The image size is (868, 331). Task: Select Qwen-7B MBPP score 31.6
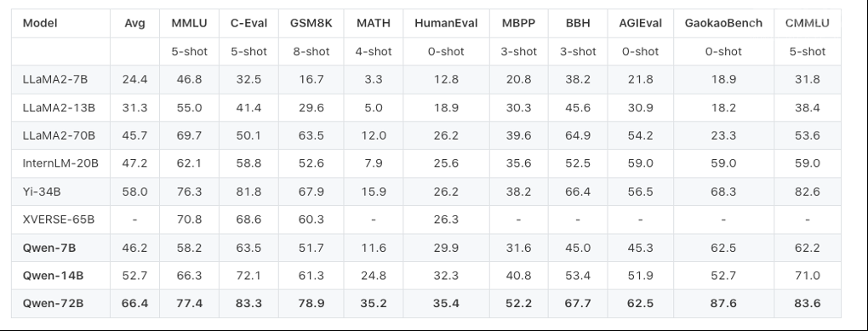click(x=519, y=248)
